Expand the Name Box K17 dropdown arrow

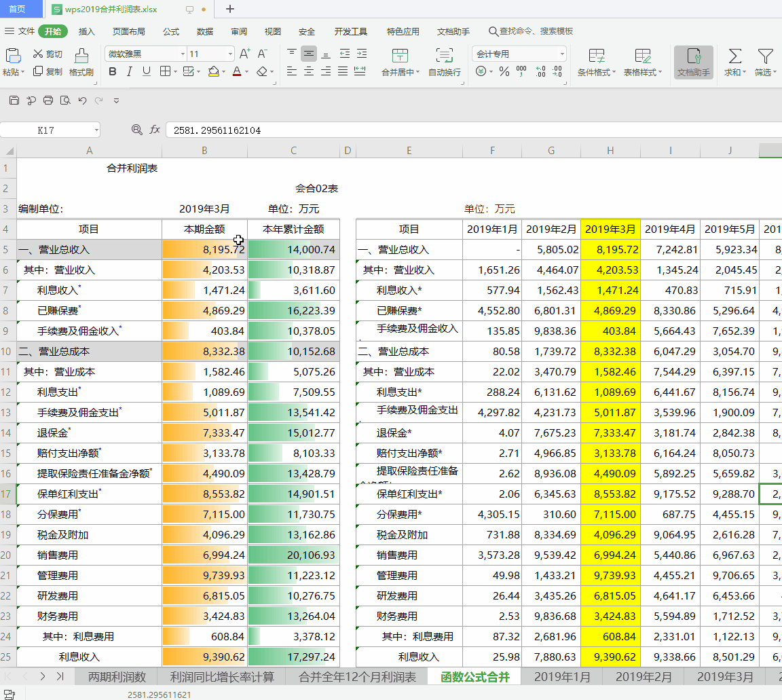coord(96,130)
